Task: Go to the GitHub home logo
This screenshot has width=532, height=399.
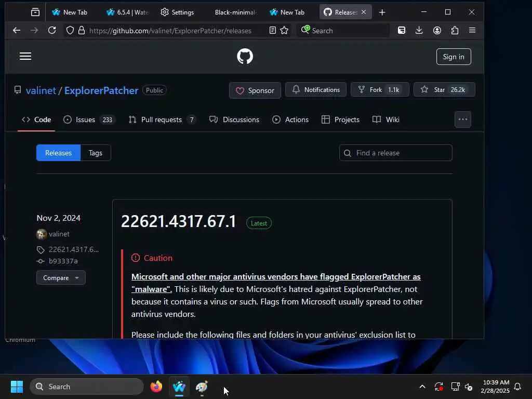Action: [245, 56]
